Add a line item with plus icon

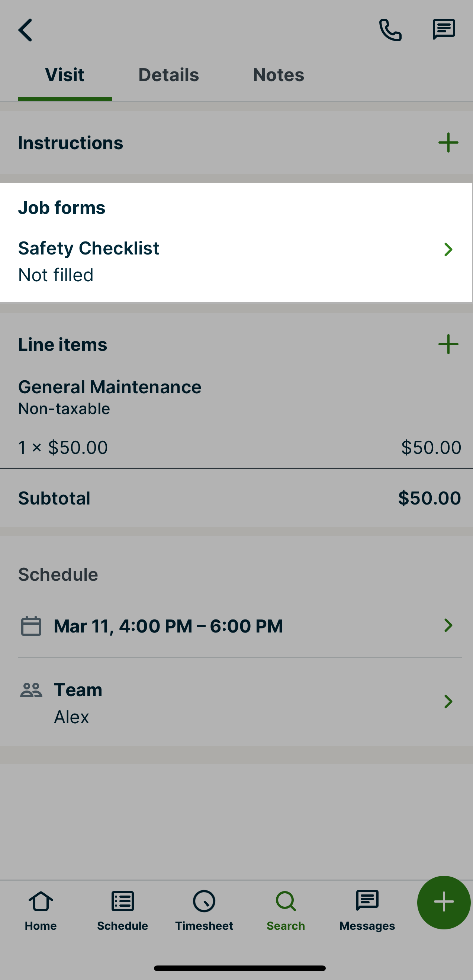coord(448,344)
